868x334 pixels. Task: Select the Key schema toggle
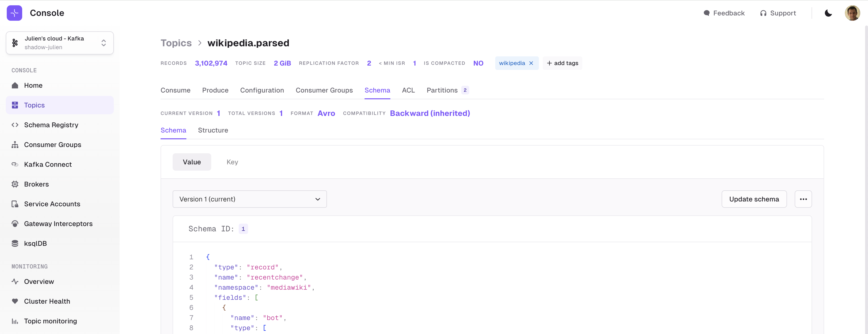(232, 162)
